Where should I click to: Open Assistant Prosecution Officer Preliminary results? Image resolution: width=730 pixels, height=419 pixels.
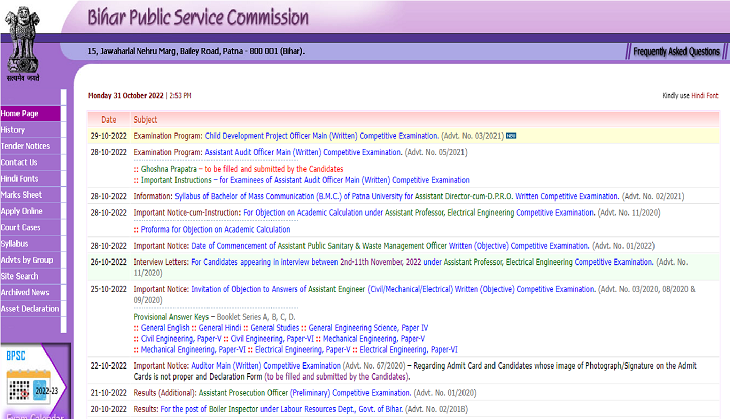(305, 393)
